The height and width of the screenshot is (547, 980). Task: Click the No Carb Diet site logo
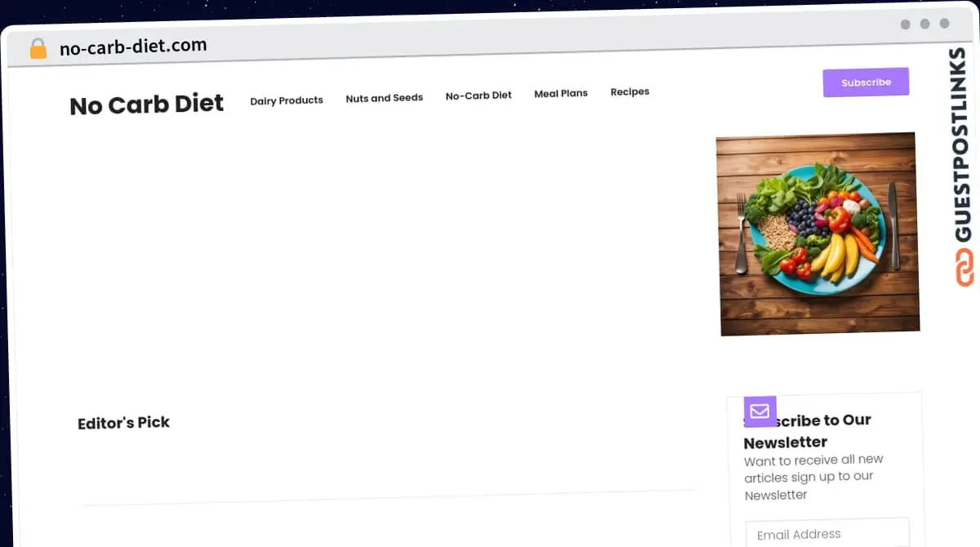pyautogui.click(x=147, y=105)
